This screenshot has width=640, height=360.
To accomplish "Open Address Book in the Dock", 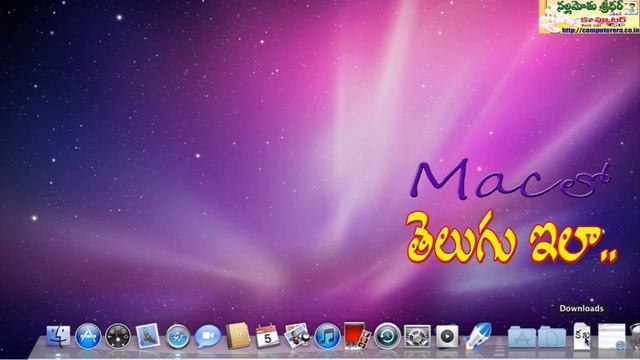I will [x=238, y=336].
